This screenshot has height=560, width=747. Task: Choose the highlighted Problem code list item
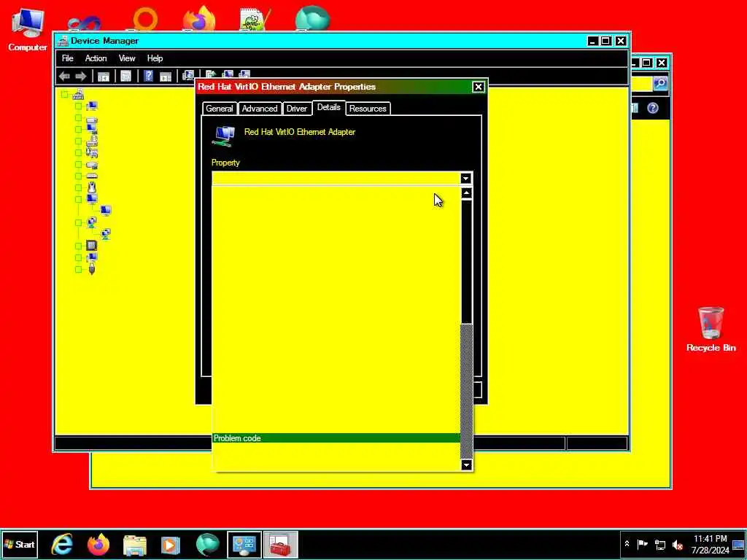click(x=336, y=438)
